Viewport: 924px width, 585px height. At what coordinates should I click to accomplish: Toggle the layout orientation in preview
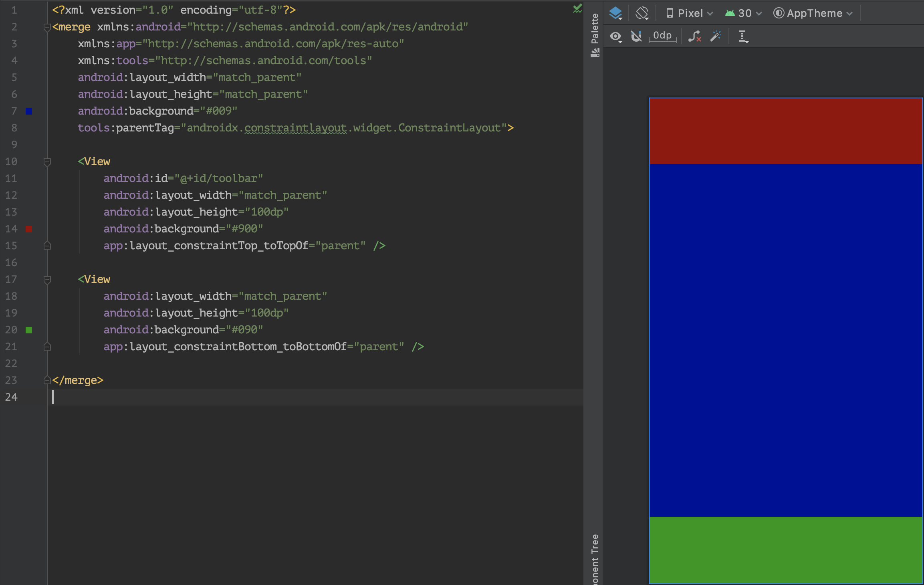(642, 13)
